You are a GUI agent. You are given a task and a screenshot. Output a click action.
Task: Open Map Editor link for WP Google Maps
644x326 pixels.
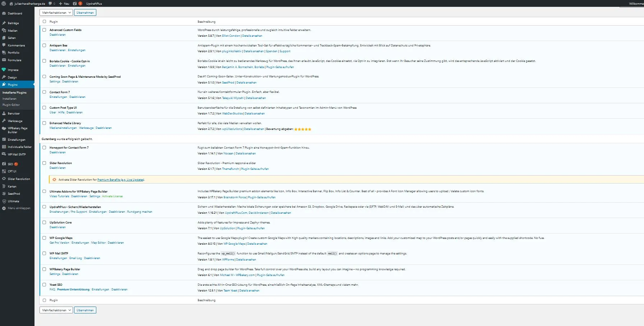pos(98,243)
